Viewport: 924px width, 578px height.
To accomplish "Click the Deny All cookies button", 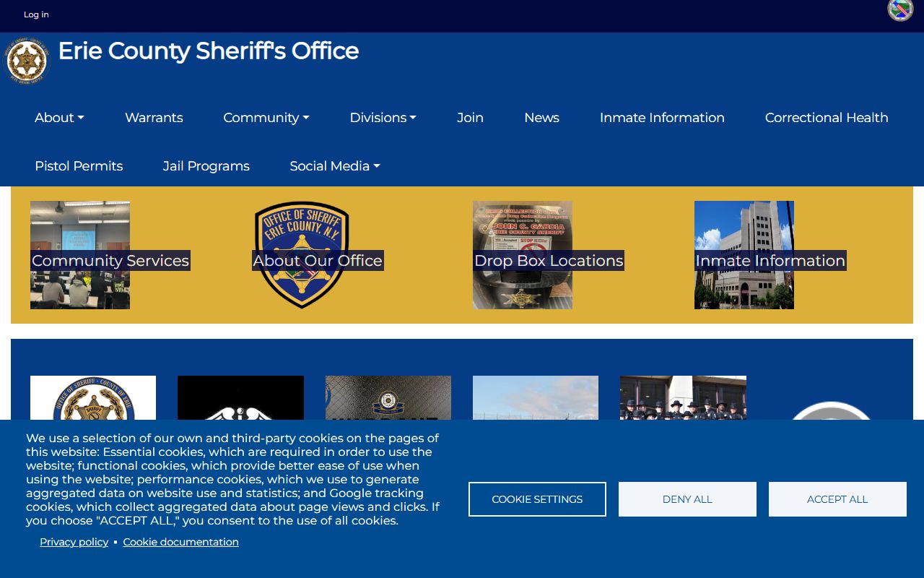I will coord(687,499).
